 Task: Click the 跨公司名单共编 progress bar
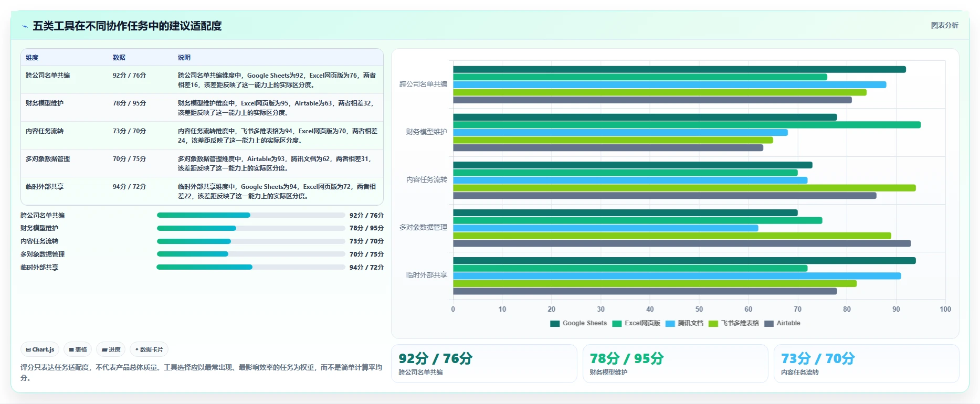tap(251, 215)
